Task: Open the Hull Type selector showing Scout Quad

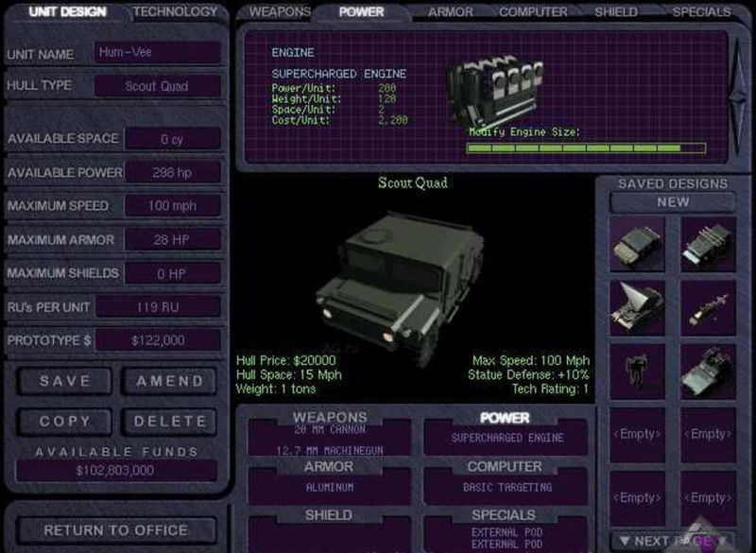Action: pos(157,86)
